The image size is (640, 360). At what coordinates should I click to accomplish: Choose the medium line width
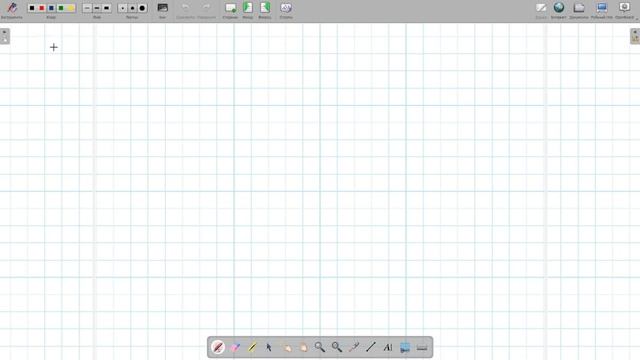(x=97, y=8)
